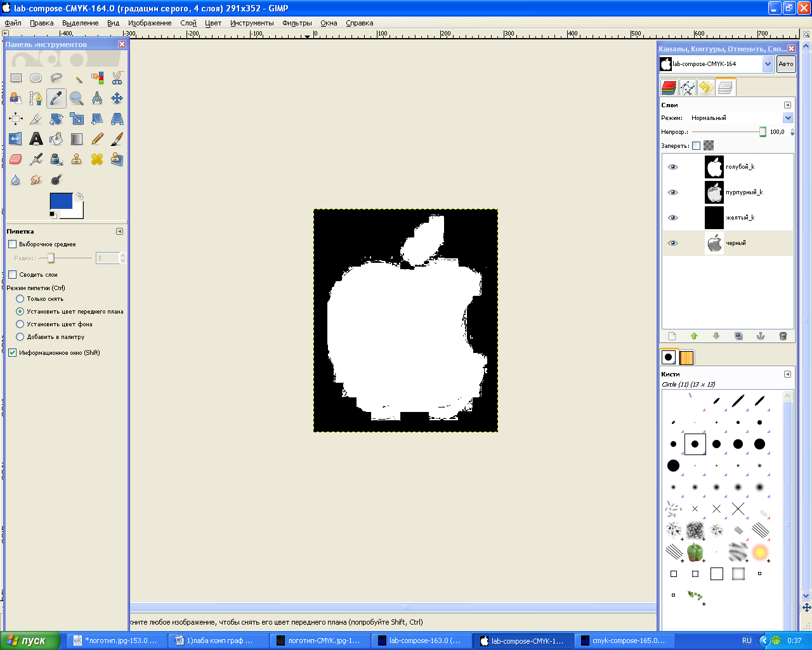Image resolution: width=812 pixels, height=650 pixels.
Task: Choose Установить цвет фона radio option
Action: pyautogui.click(x=20, y=324)
